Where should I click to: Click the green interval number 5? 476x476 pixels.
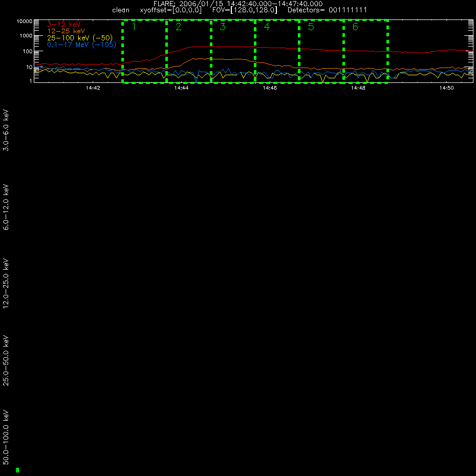point(311,27)
